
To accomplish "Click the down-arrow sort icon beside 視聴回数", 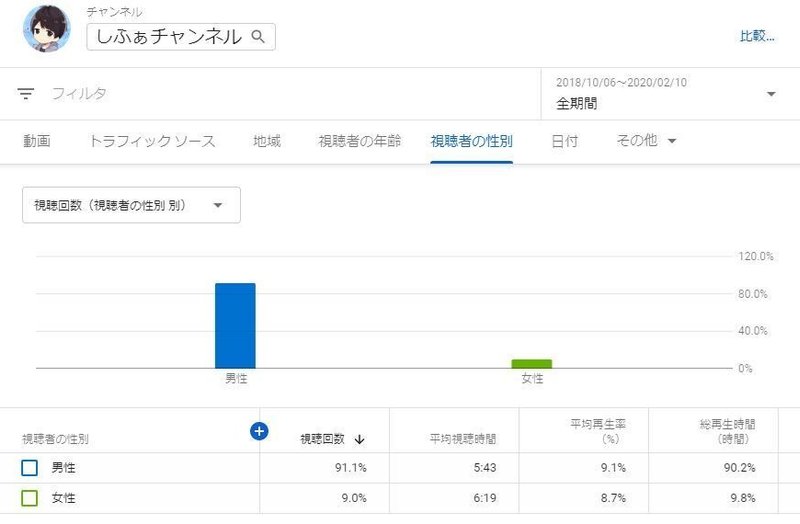I will 359,439.
